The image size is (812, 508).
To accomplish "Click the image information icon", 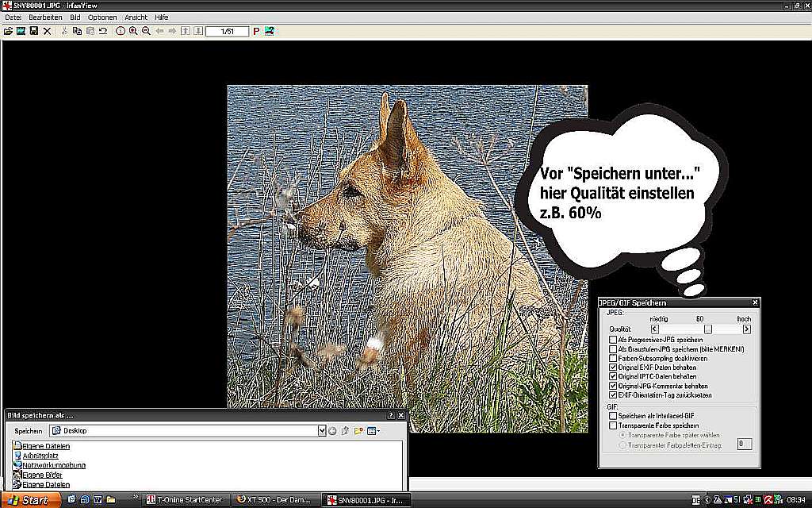I will pyautogui.click(x=121, y=31).
